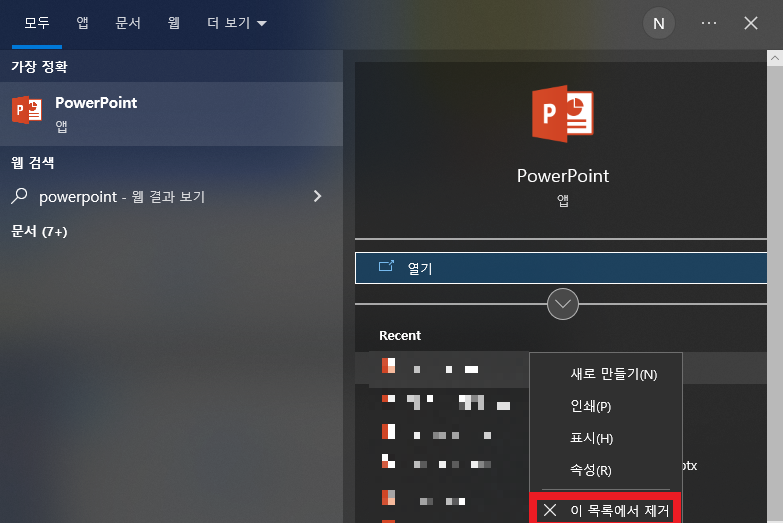Click the preview pane scrollbar track
Image resolution: width=783 pixels, height=523 pixels.
tap(775, 295)
